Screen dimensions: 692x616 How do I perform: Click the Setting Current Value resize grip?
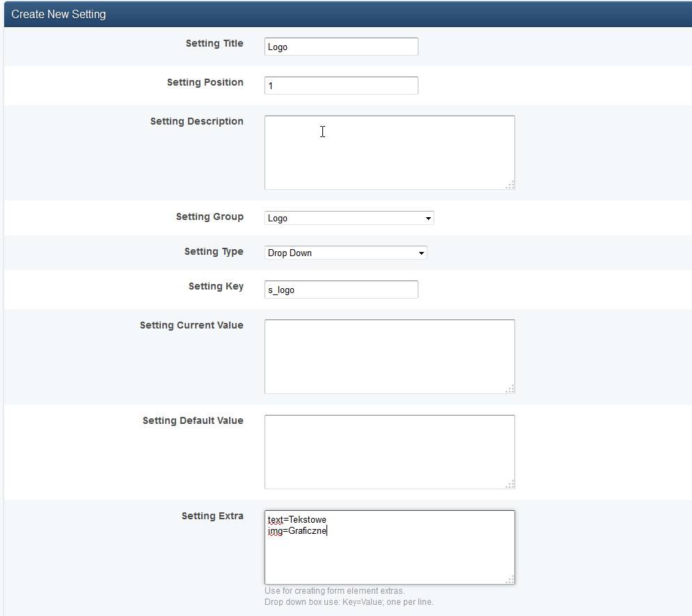[510, 389]
